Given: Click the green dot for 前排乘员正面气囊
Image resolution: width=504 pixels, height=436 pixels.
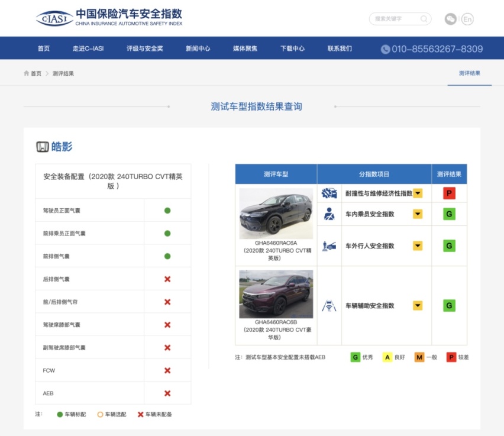Looking at the screenshot, I should tap(167, 234).
